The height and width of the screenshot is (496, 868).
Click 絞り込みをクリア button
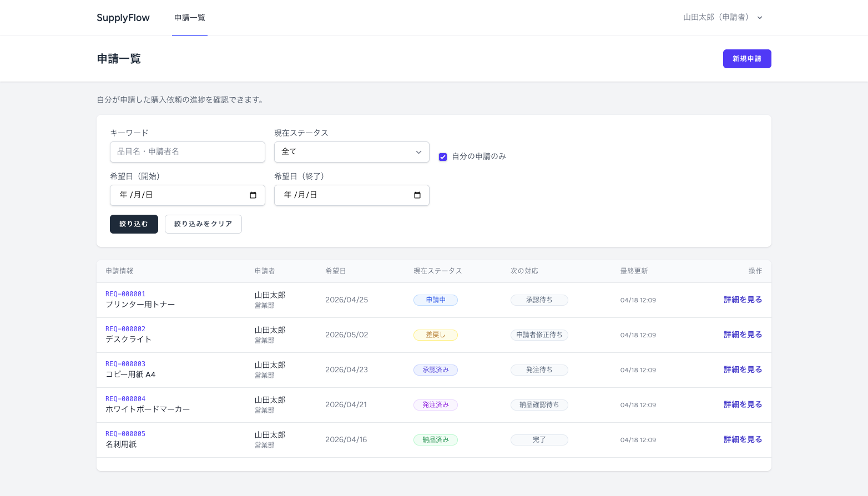point(203,224)
